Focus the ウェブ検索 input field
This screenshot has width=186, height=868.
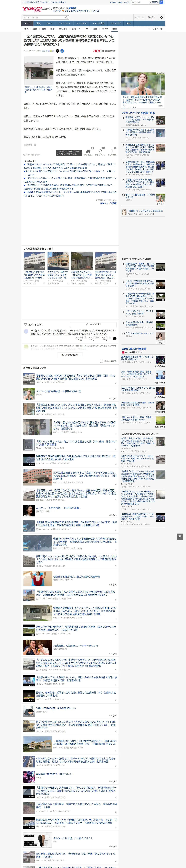140,2
